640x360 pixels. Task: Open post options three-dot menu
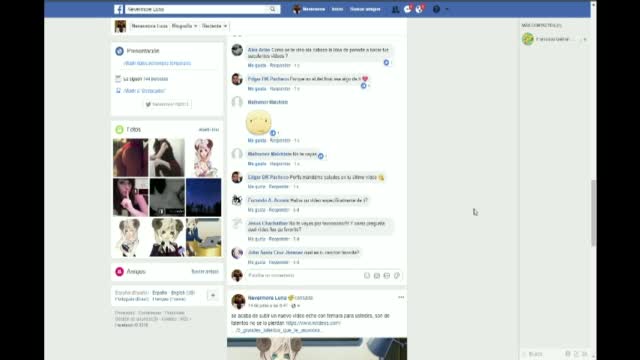(401, 297)
